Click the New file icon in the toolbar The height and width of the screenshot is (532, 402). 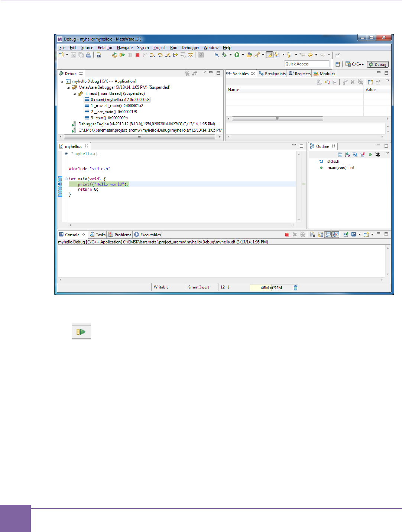coord(61,55)
